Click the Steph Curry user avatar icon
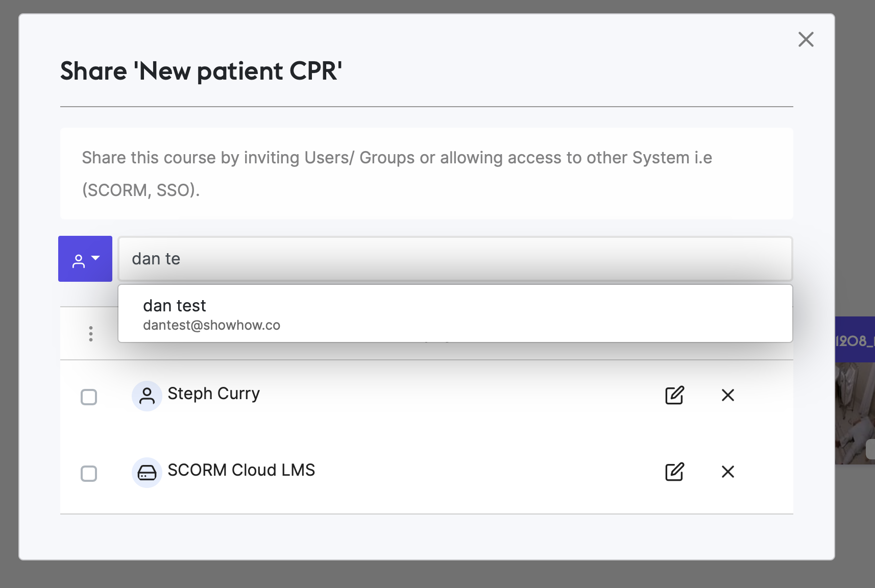 point(147,396)
